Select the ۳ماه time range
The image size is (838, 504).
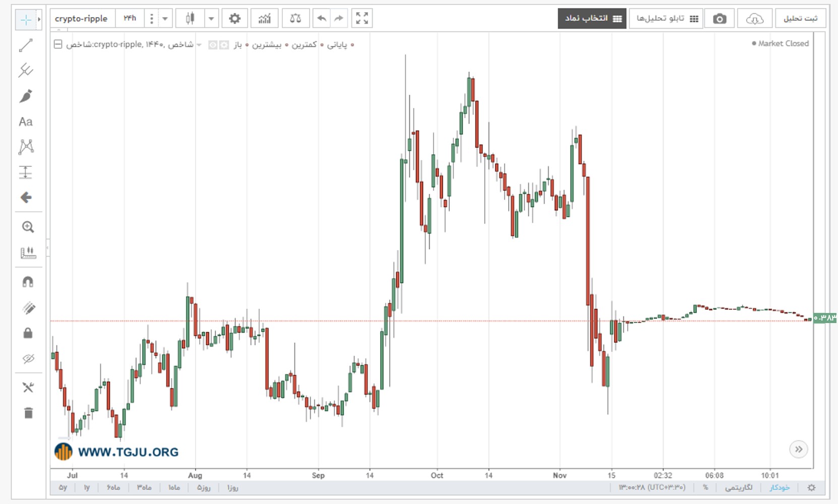point(144,488)
